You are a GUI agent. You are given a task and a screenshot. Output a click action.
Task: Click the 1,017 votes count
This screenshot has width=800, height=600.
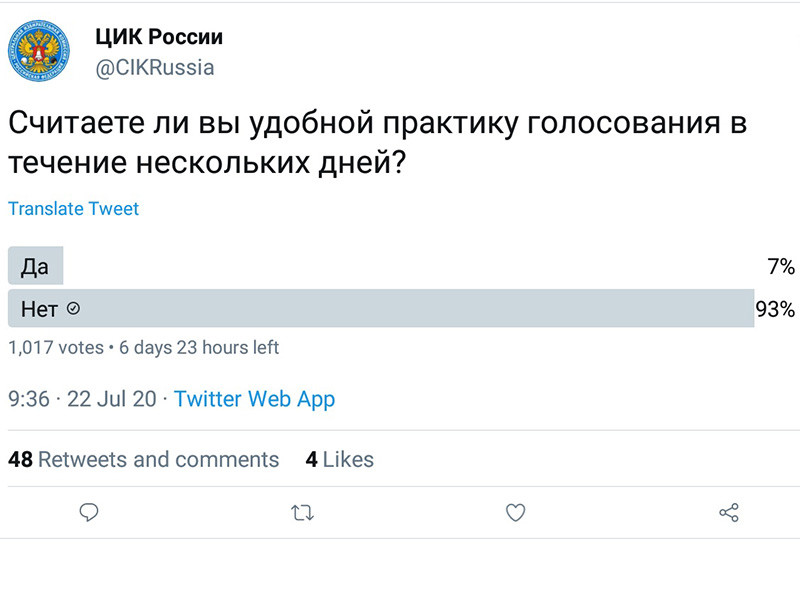click(x=56, y=348)
